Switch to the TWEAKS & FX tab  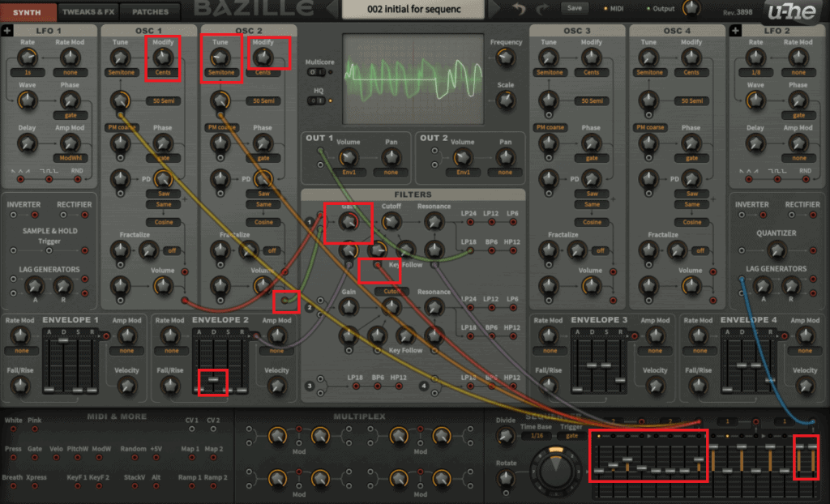(x=88, y=12)
